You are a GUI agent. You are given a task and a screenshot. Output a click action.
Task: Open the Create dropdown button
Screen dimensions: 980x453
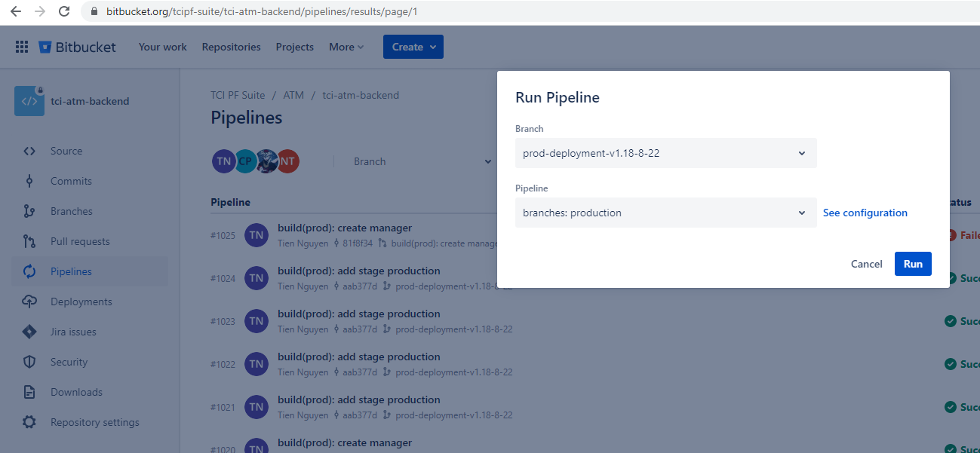(x=413, y=47)
